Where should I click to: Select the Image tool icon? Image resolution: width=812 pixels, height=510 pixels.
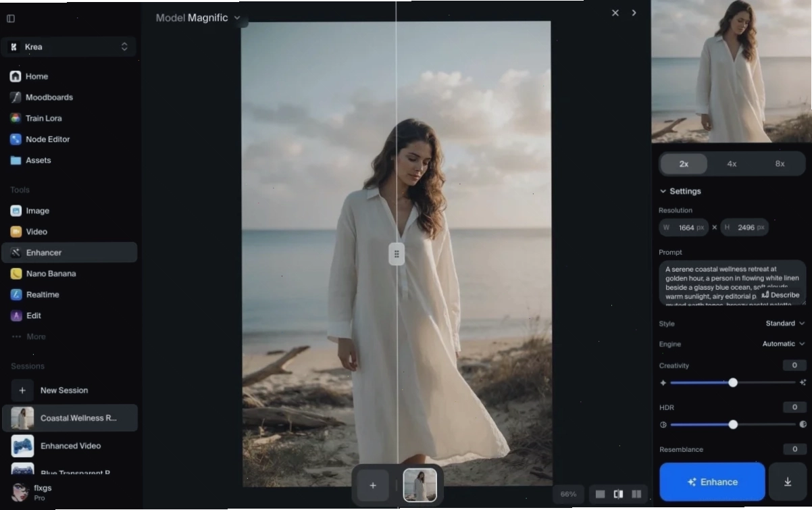coord(16,211)
